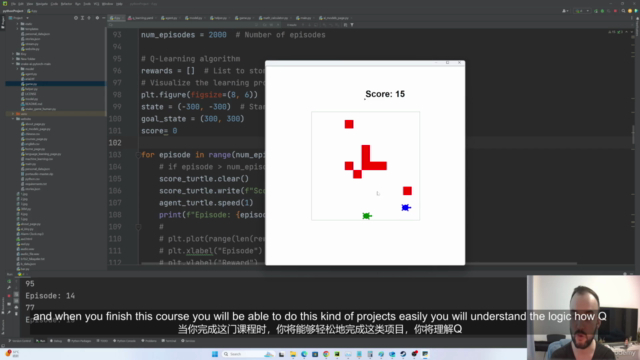640x360 pixels.
Task: Click the filter search results funnel icon
Action: click(x=352, y=25)
